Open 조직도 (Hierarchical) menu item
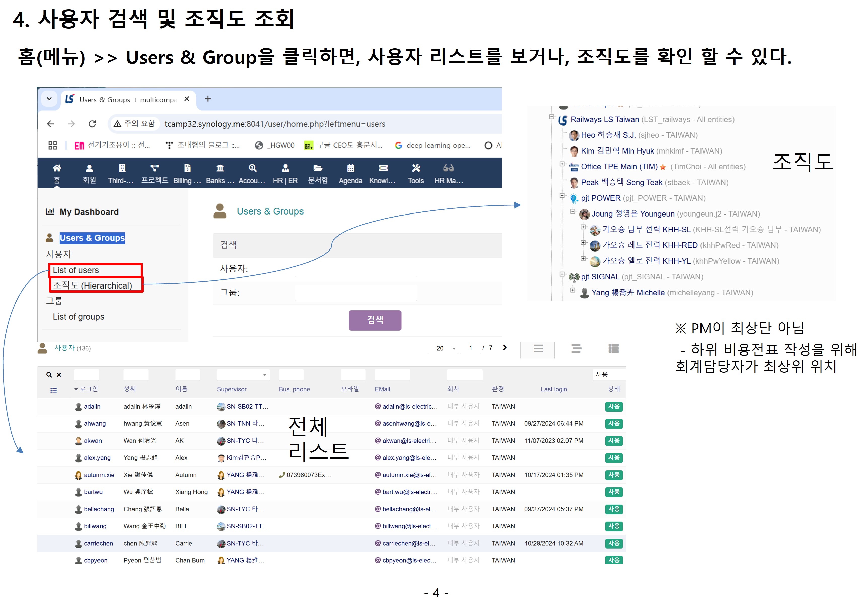 point(93,286)
